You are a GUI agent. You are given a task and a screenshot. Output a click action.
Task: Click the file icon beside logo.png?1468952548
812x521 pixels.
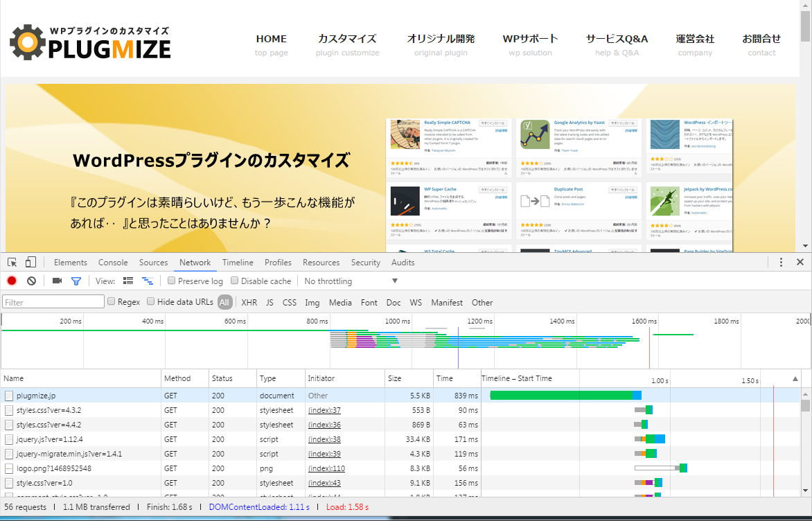click(x=9, y=468)
